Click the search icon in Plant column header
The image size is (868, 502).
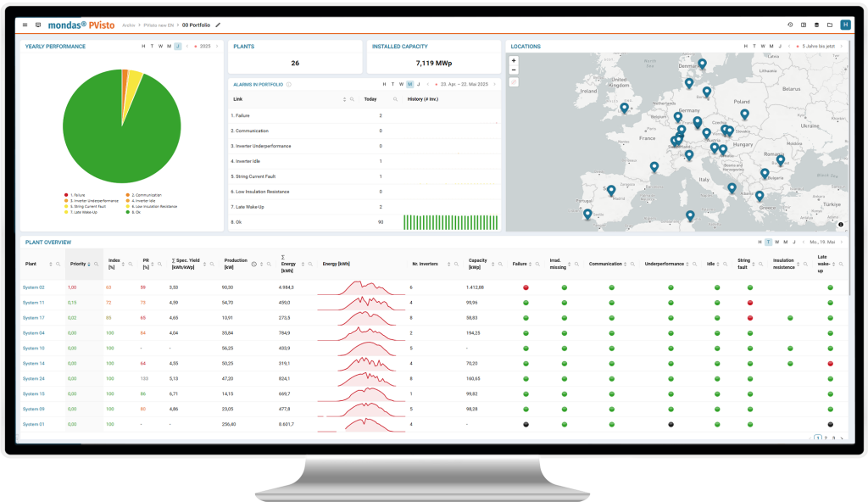point(58,265)
